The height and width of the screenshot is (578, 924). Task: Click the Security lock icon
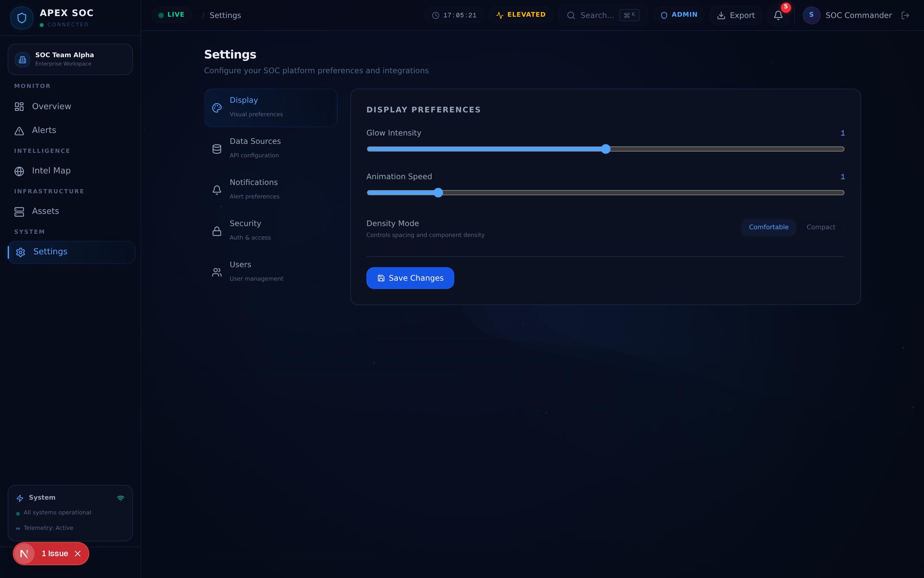(217, 231)
